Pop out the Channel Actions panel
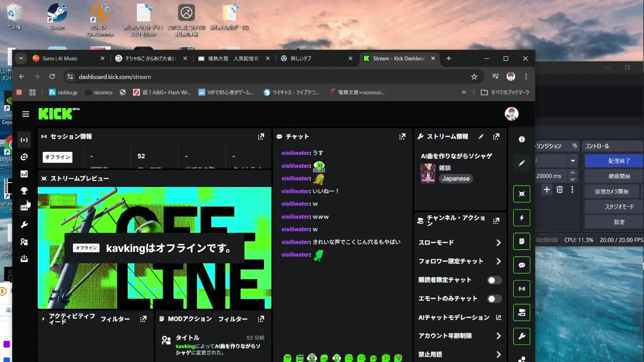 (496, 221)
